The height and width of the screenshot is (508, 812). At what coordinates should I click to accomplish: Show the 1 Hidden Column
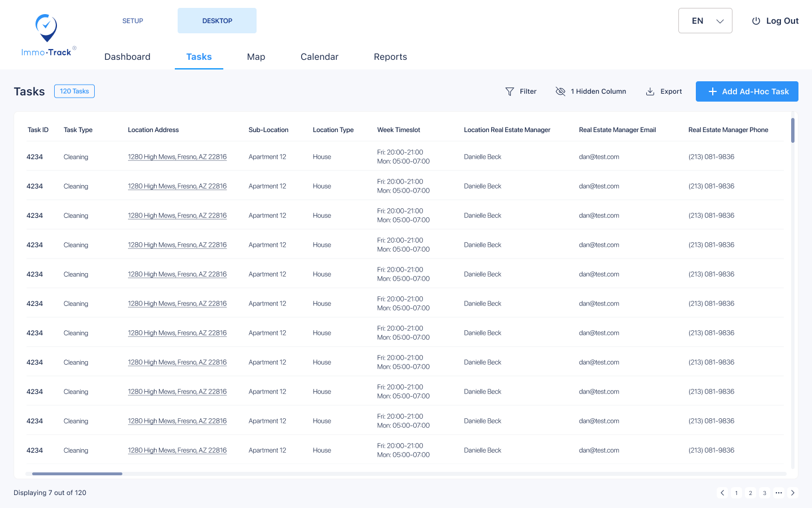pyautogui.click(x=591, y=91)
